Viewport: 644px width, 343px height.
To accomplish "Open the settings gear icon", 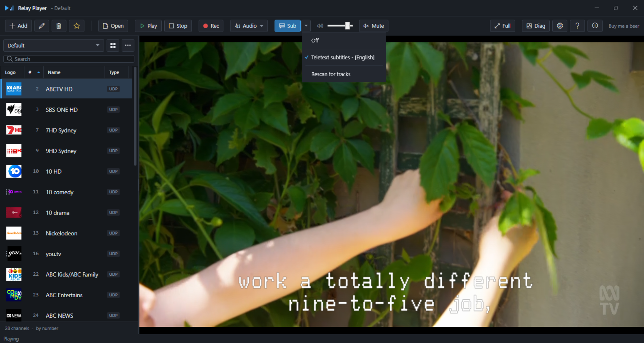I will (560, 26).
